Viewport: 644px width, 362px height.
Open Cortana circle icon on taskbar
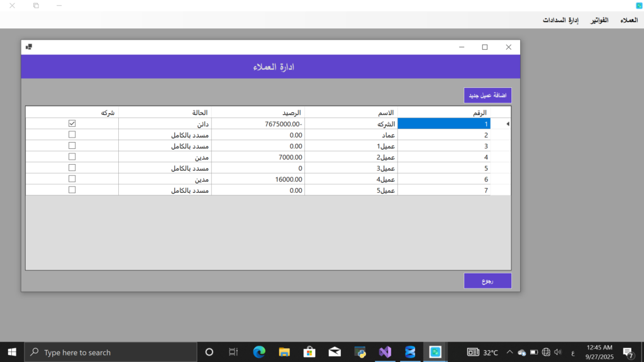209,352
